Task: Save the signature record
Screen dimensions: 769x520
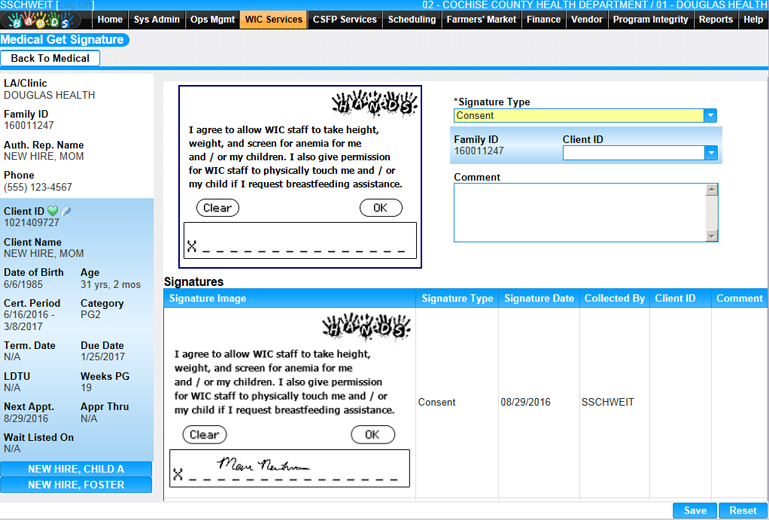Action: tap(695, 510)
